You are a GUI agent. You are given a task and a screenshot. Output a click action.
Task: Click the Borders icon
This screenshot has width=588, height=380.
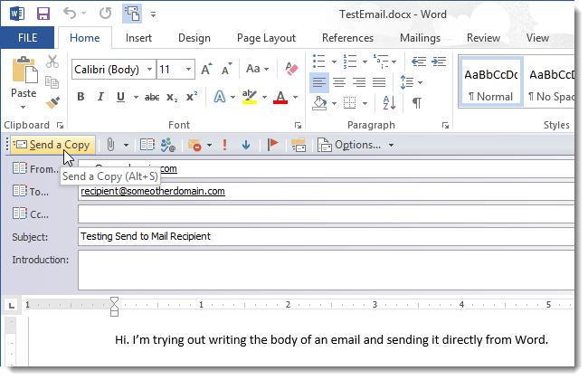(x=349, y=103)
